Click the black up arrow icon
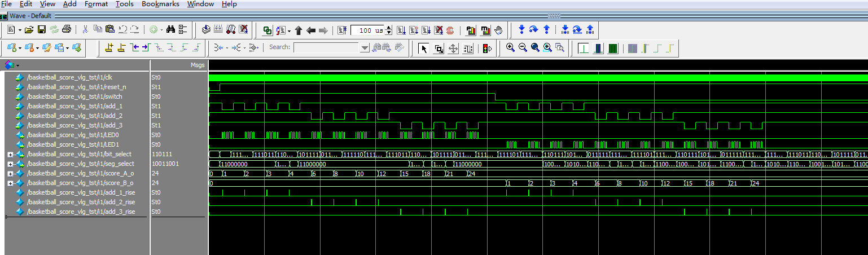868x255 pixels. 299,30
